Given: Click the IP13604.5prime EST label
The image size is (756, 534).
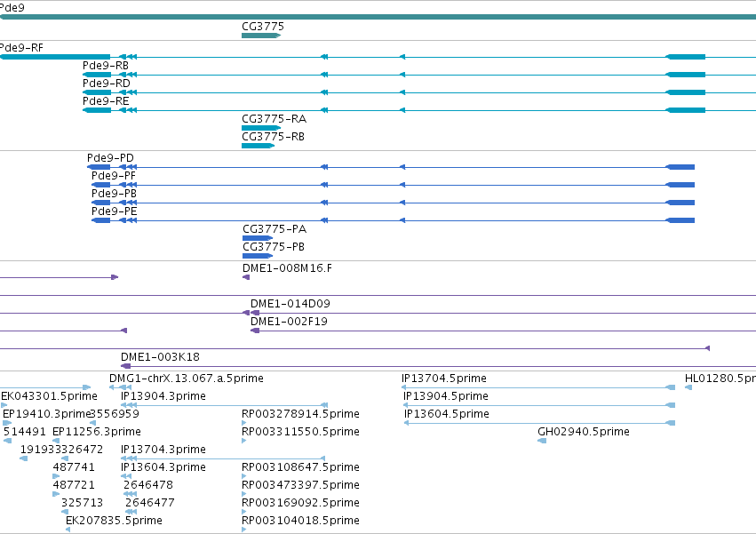Looking at the screenshot, I should coord(447,414).
